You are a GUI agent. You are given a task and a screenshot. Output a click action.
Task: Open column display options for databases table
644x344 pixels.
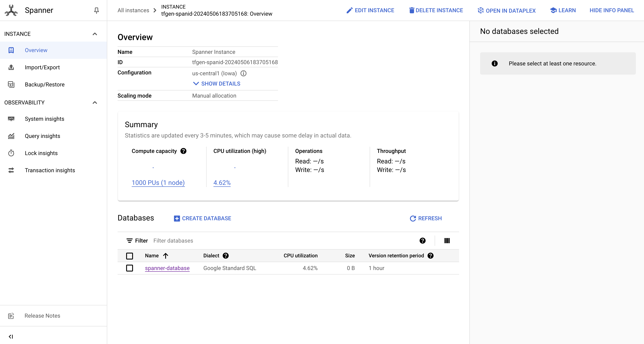point(447,241)
